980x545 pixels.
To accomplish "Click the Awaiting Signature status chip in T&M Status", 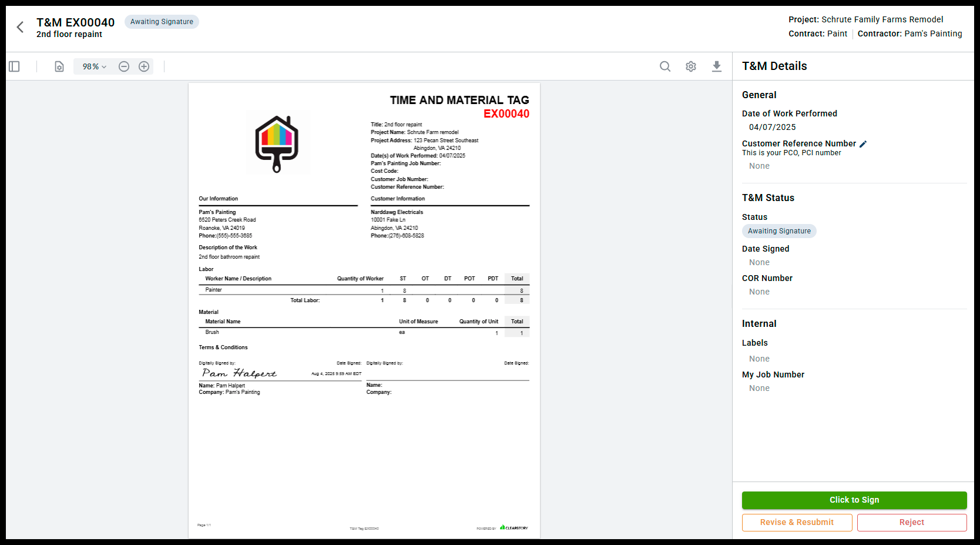I will (x=779, y=231).
